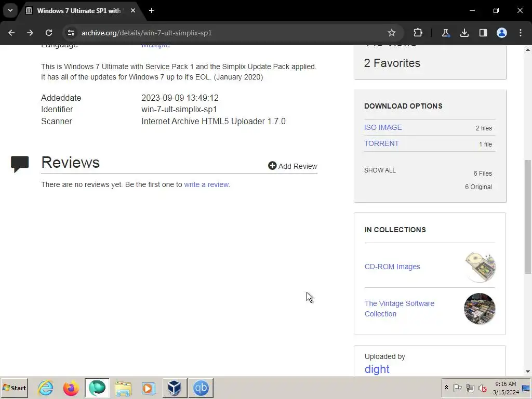Viewport: 532px width, 399px height.
Task: Click the page vertical scrollbar thumb
Action: click(x=528, y=217)
